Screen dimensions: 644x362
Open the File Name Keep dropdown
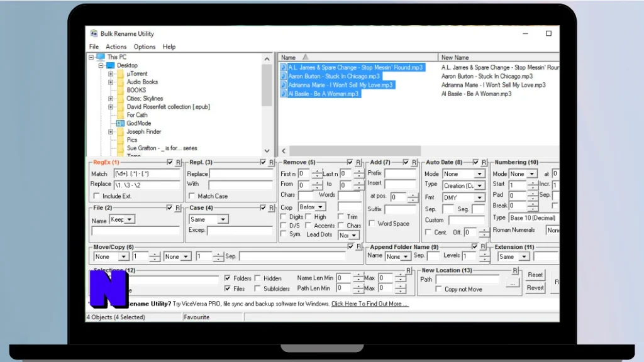[130, 219]
